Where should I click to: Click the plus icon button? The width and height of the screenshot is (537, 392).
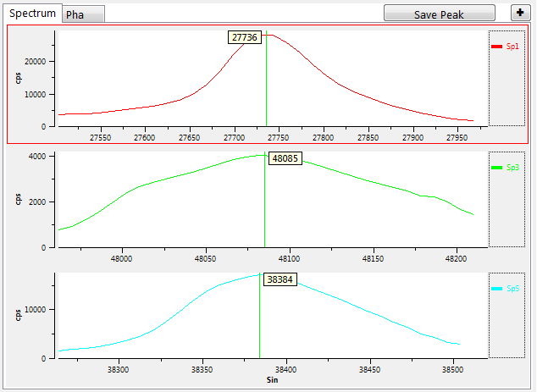point(519,13)
